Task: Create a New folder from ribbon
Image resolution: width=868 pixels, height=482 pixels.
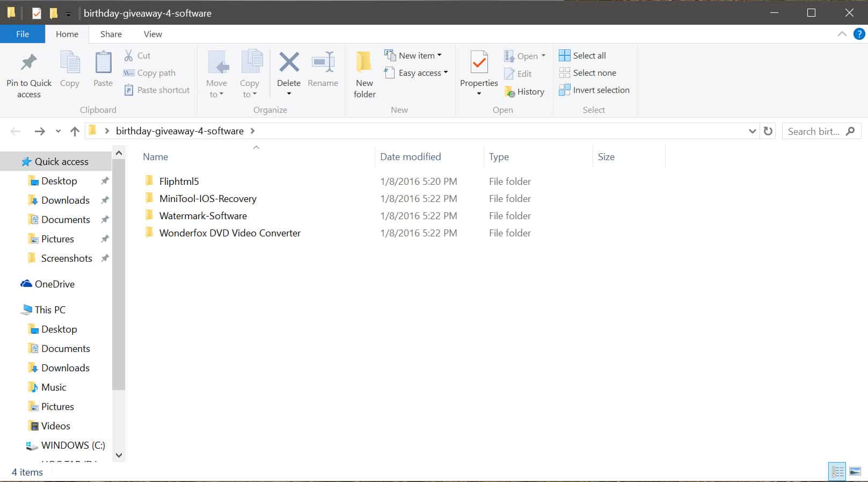Action: [364, 75]
